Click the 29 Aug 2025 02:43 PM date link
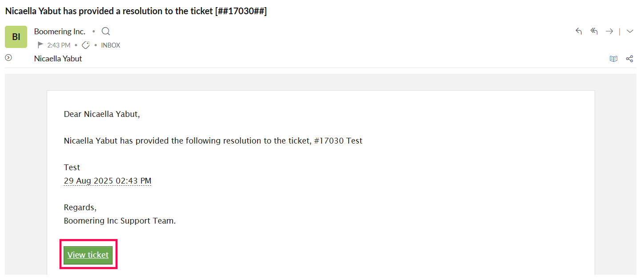 [108, 181]
